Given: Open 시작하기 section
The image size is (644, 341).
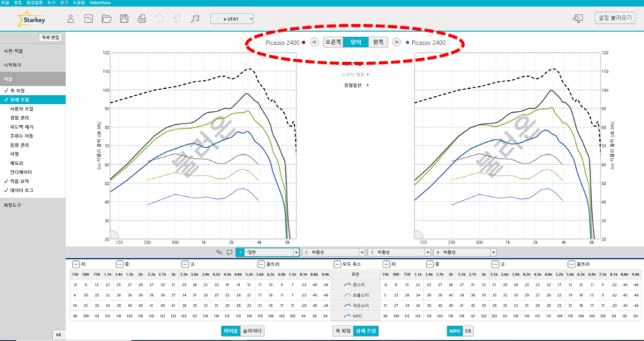Looking at the screenshot, I should (x=33, y=65).
